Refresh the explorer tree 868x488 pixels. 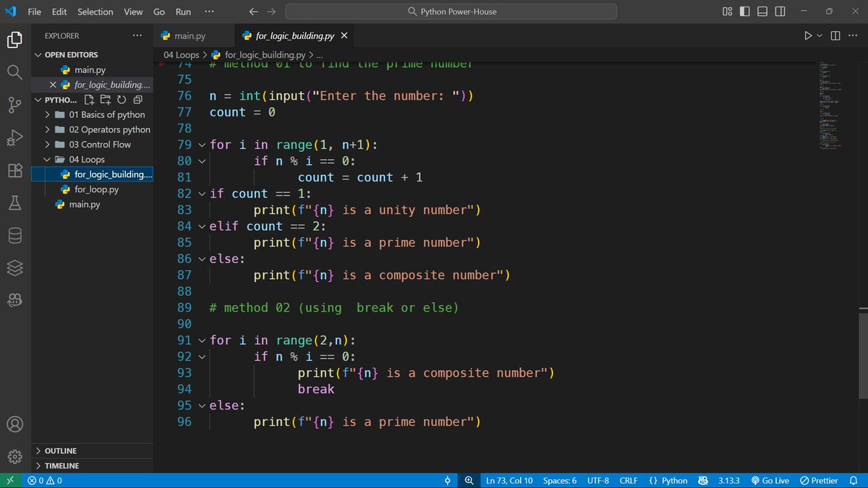[122, 100]
